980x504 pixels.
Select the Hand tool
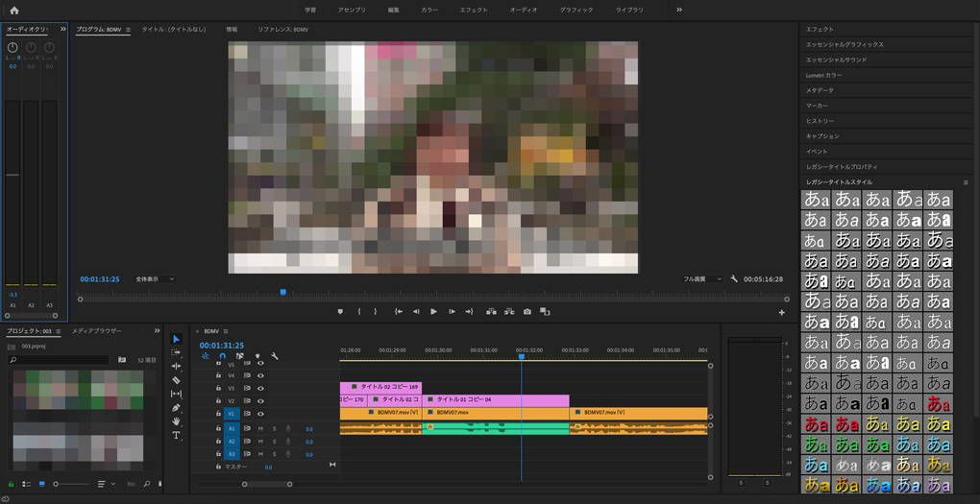[176, 421]
